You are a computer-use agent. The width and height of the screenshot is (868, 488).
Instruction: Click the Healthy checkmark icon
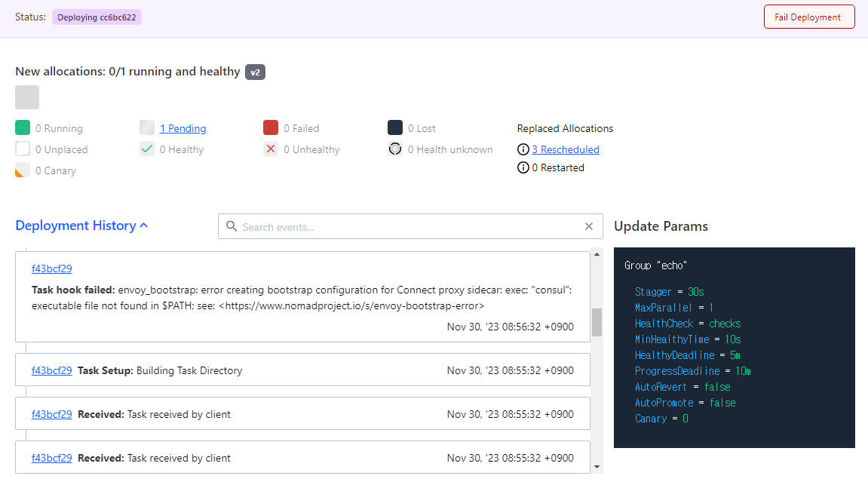click(x=147, y=149)
